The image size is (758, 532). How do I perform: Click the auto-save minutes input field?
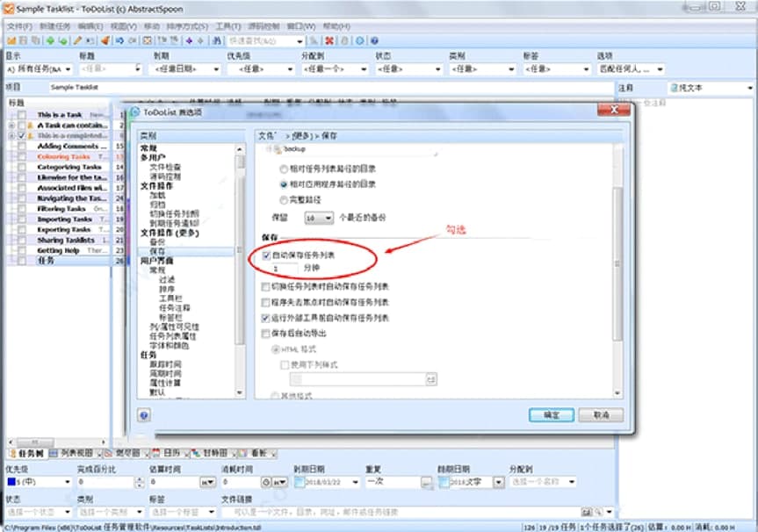pyautogui.click(x=285, y=268)
